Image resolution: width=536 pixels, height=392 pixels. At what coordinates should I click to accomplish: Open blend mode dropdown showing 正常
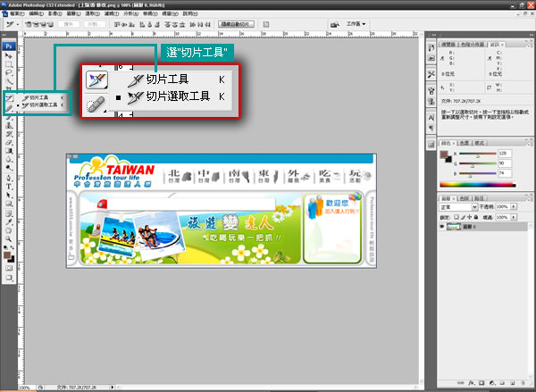coord(458,207)
